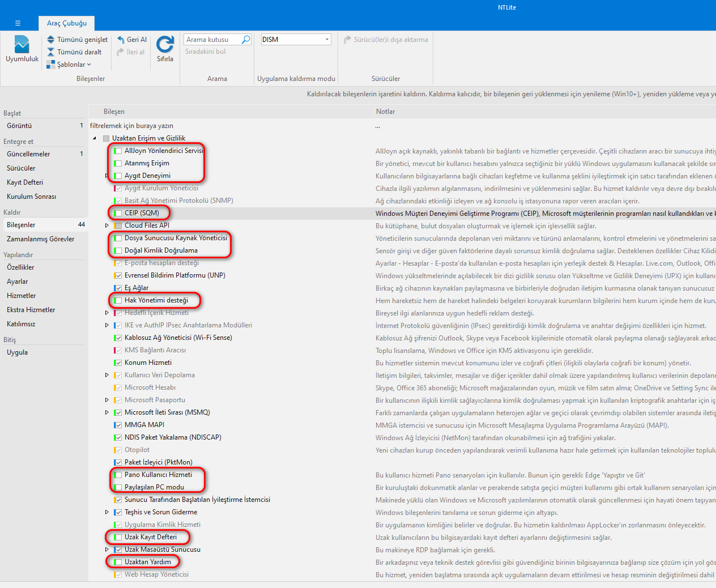The height and width of the screenshot is (588, 716).
Task: Open the Kayıt Defteri sidebar page
Action: (44, 182)
